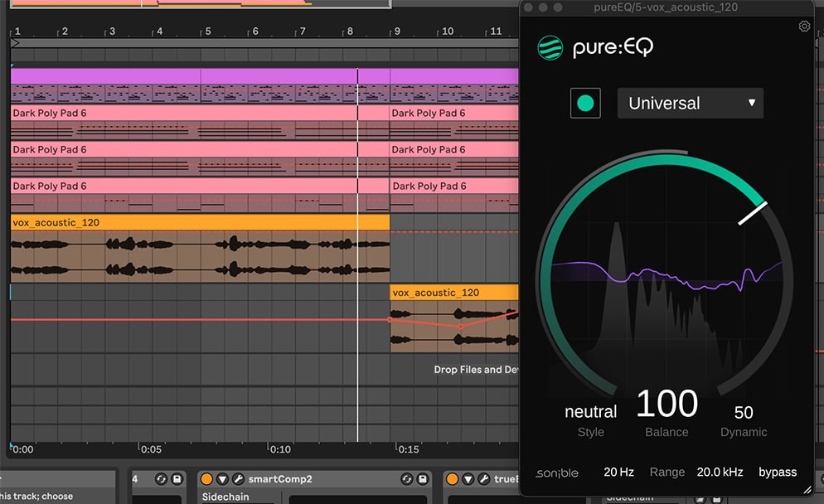824x504 pixels.
Task: Click the smartComp2 Sidechain label
Action: tap(225, 497)
